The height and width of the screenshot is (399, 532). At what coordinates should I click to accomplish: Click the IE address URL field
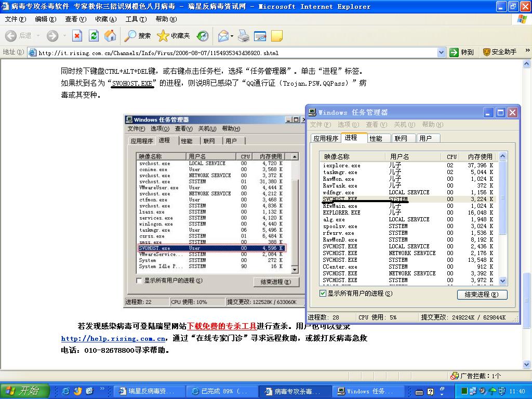pyautogui.click(x=232, y=52)
